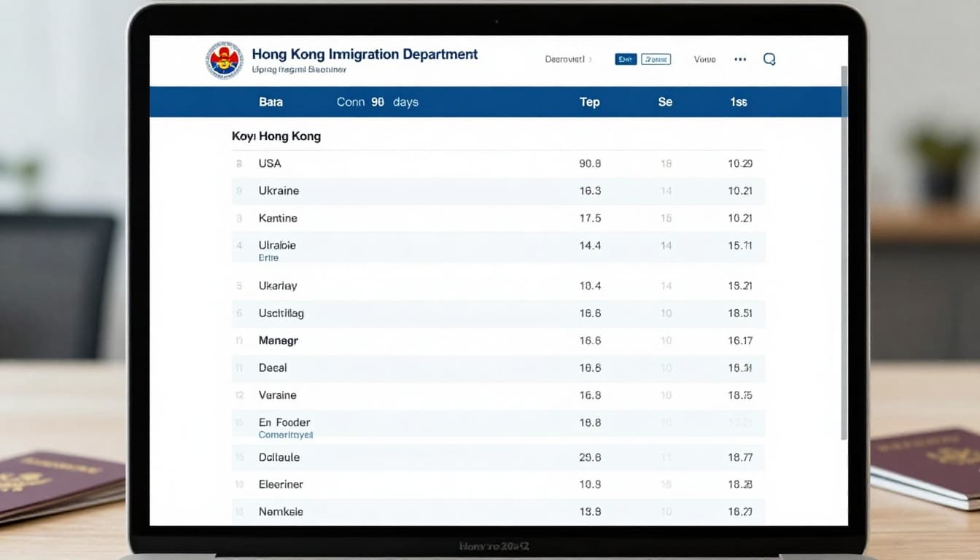Sort by the Se column header
The width and height of the screenshot is (980, 560).
pos(665,102)
